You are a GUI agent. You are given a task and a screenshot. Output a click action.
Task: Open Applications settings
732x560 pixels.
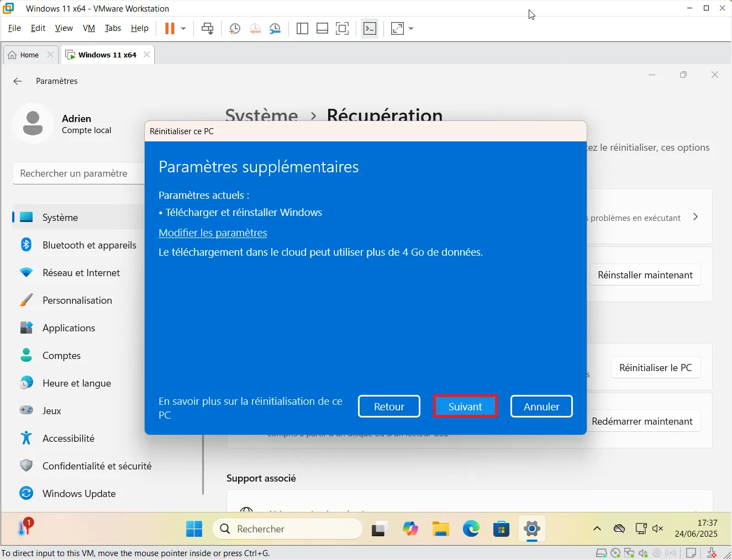(x=78, y=328)
